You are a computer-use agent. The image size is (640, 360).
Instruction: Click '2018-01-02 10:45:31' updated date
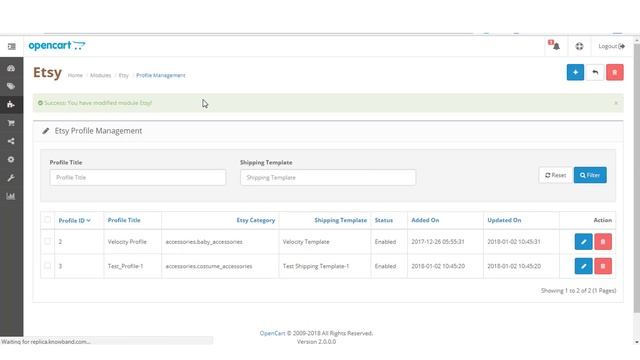pos(514,242)
